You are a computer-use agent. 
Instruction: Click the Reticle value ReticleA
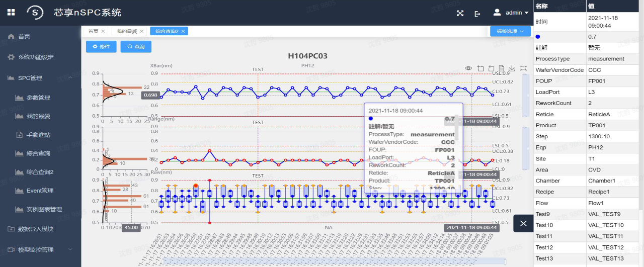599,114
